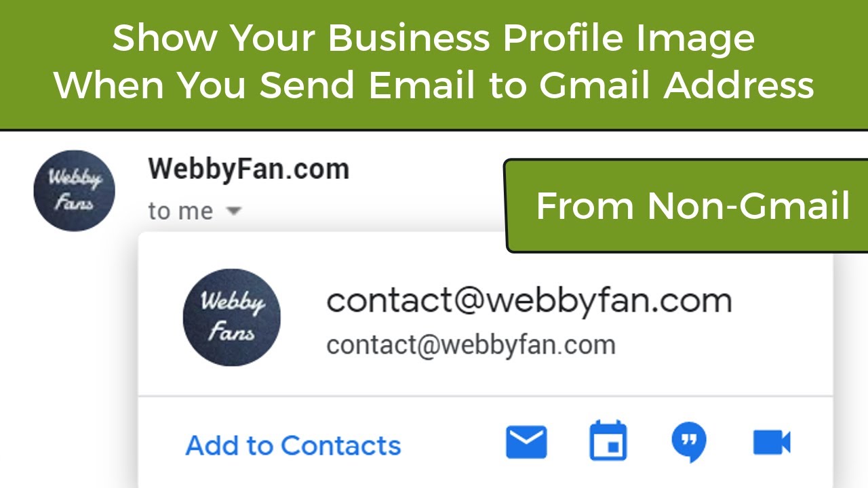Viewport: 868px width, 488px height.
Task: Click the "From Non-Gmail" green label
Action: click(692, 205)
